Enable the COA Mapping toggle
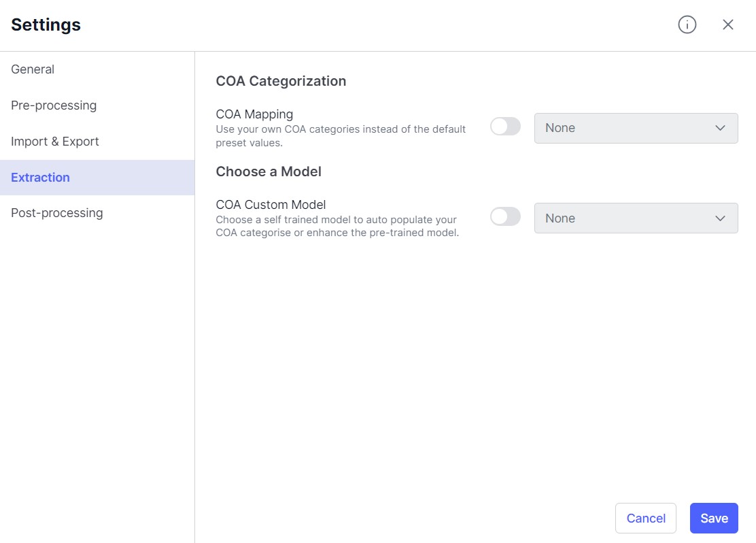The height and width of the screenshot is (543, 756). pyautogui.click(x=505, y=127)
